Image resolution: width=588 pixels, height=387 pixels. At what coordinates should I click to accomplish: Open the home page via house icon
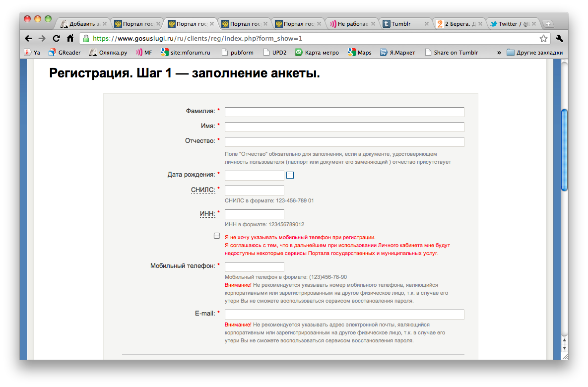70,38
